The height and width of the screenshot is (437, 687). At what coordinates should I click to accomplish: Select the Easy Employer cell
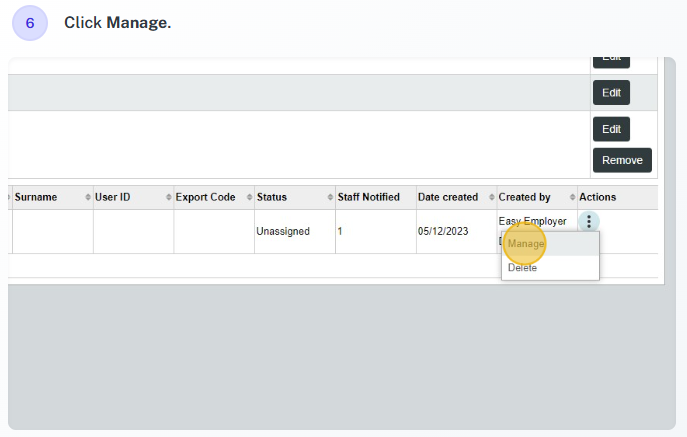point(532,221)
